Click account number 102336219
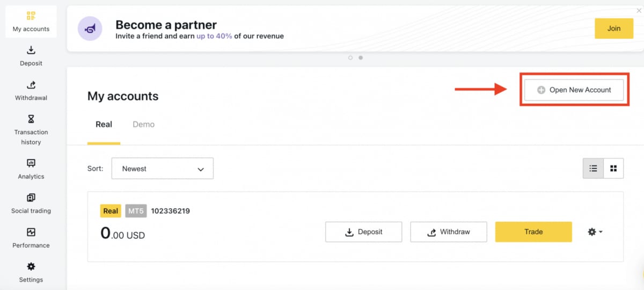644x290 pixels. (170, 211)
